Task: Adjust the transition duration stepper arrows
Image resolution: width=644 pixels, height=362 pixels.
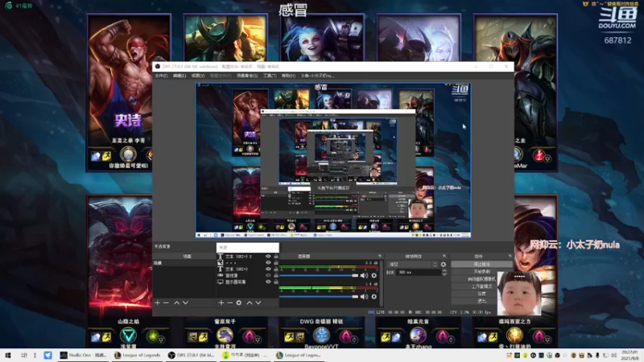Action: point(444,272)
